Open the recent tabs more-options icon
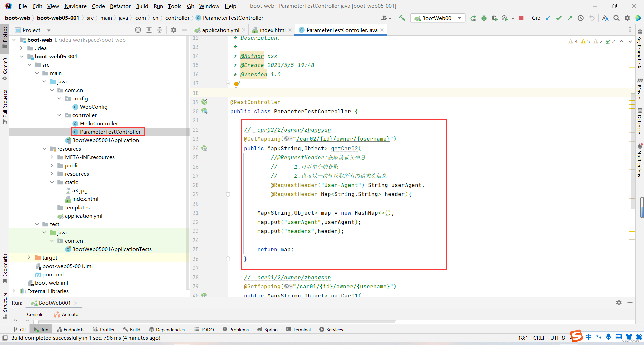Screen dimensions: 644x345 [x=630, y=30]
